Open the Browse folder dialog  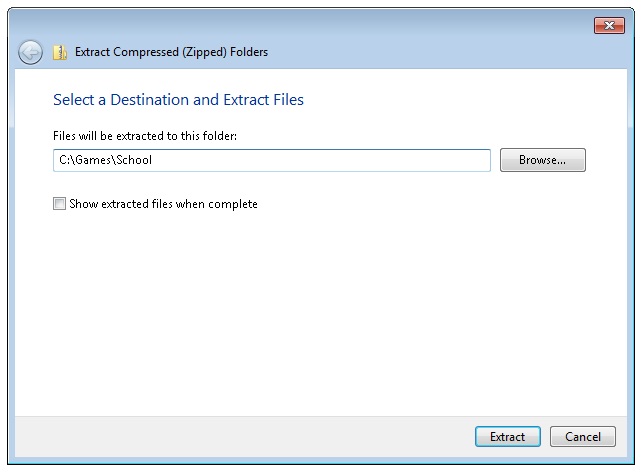(542, 160)
